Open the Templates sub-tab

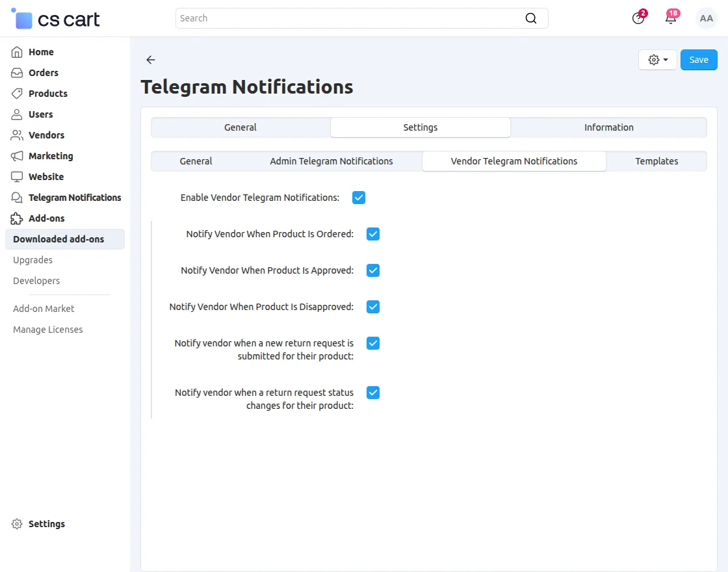point(656,161)
